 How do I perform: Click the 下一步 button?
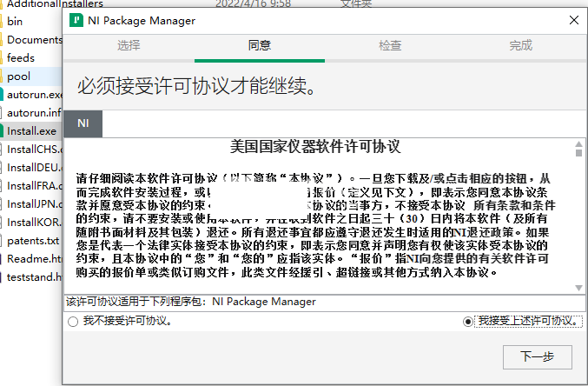click(x=538, y=357)
